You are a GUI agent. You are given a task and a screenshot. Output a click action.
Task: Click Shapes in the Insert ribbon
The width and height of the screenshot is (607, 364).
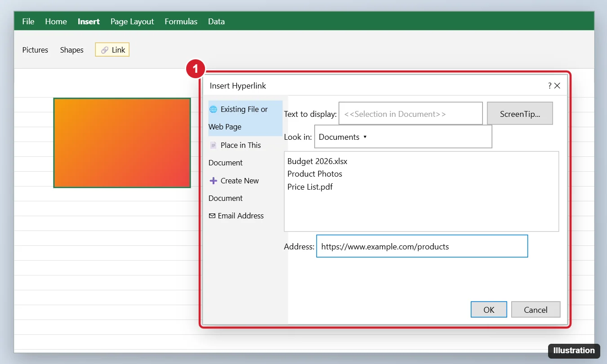pos(72,50)
